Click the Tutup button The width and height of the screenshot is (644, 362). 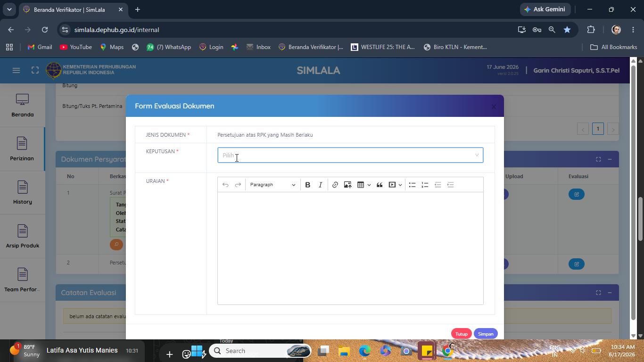461,334
